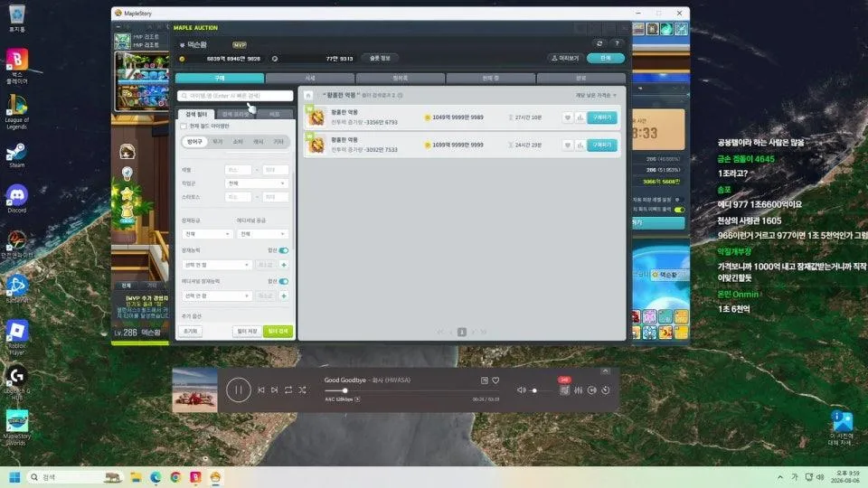The image size is (868, 488).
Task: Skip to the previous track in music player
Action: pyautogui.click(x=261, y=390)
